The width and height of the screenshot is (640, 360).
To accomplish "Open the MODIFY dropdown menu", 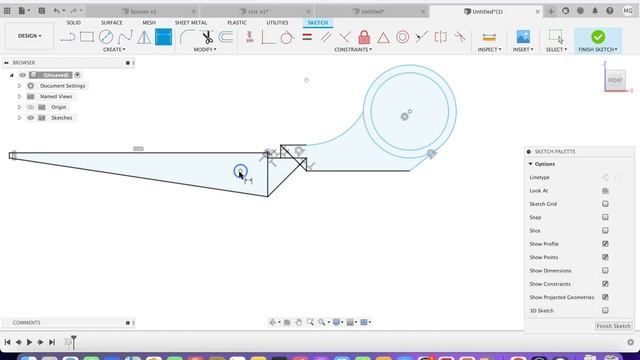I will [205, 49].
